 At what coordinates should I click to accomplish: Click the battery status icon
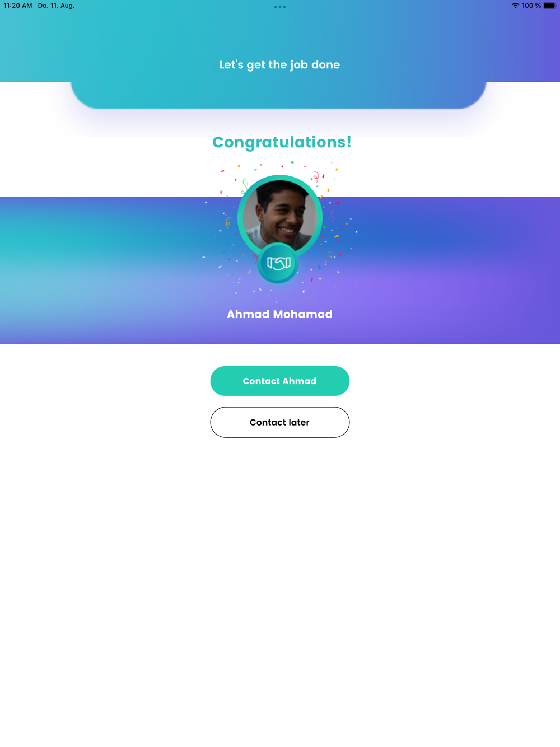click(549, 6)
